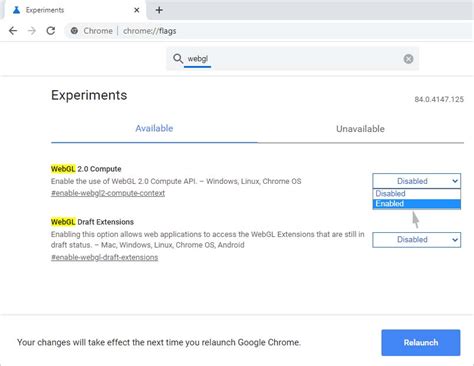
Task: Click the Experiments flask tab icon
Action: click(x=16, y=10)
